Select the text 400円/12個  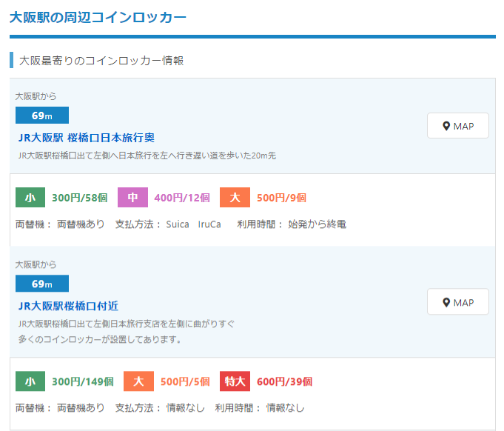point(182,198)
